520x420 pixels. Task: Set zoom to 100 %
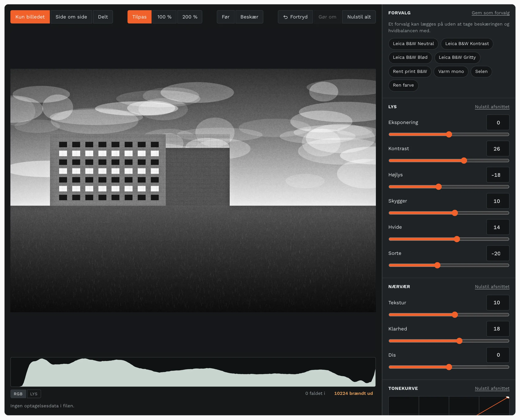coord(164,17)
